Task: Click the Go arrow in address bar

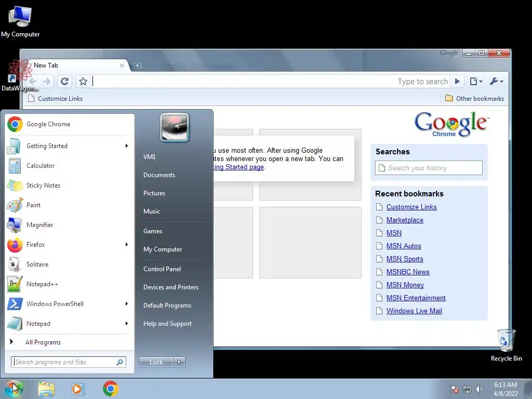Action: coord(457,82)
